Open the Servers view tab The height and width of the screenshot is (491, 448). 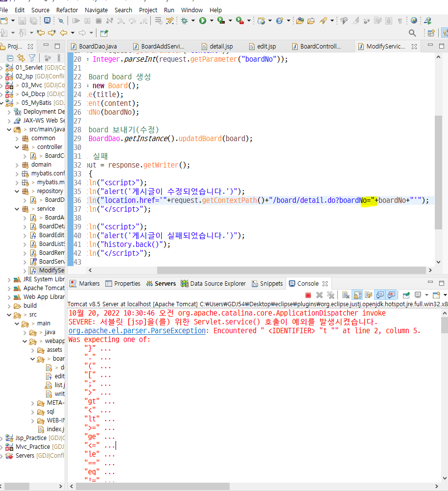[x=161, y=284]
